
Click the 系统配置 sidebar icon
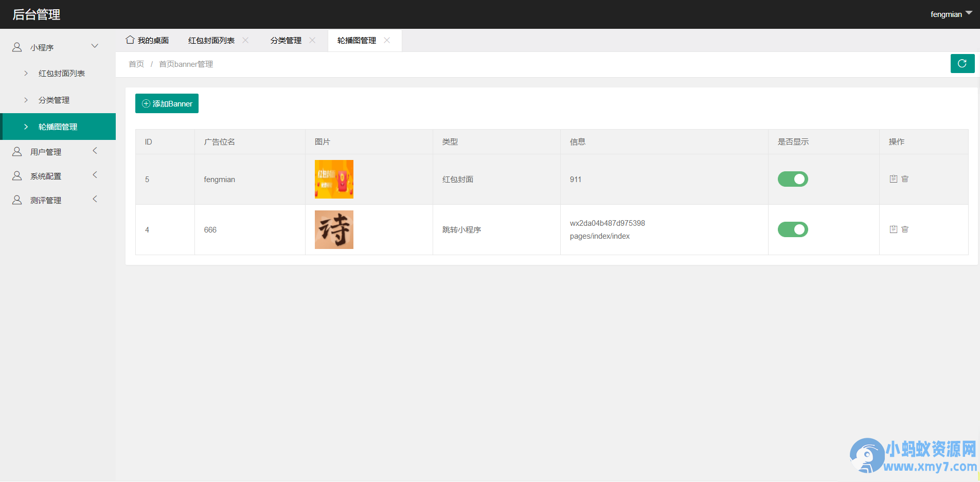pyautogui.click(x=17, y=176)
